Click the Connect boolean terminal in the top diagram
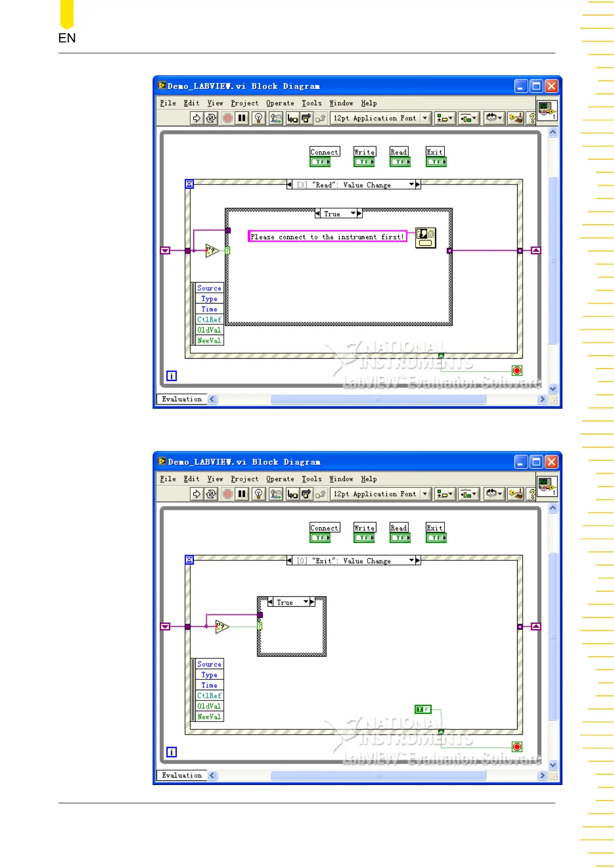The width and height of the screenshot is (614, 868). coord(320,162)
